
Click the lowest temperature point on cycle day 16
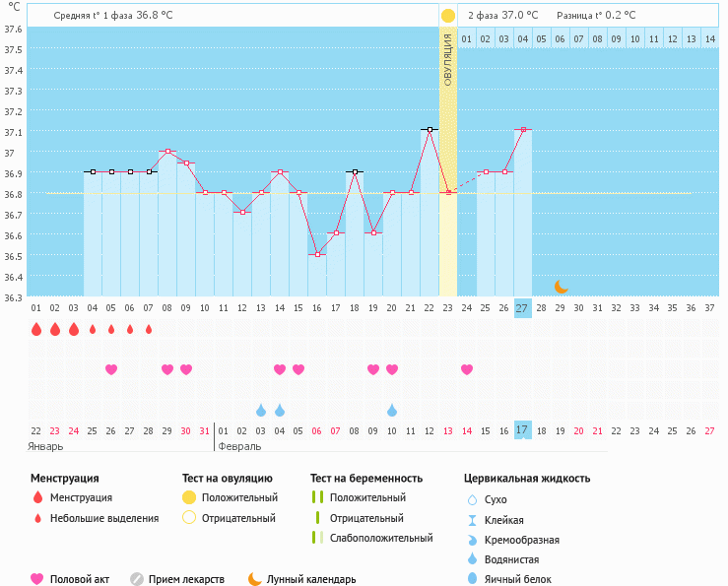tap(317, 254)
